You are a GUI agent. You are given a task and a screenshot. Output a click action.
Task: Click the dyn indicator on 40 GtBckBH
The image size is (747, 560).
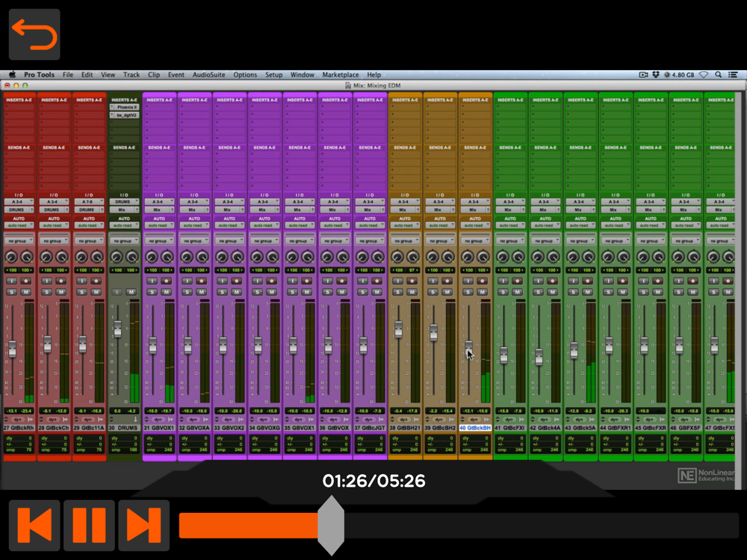point(474,420)
